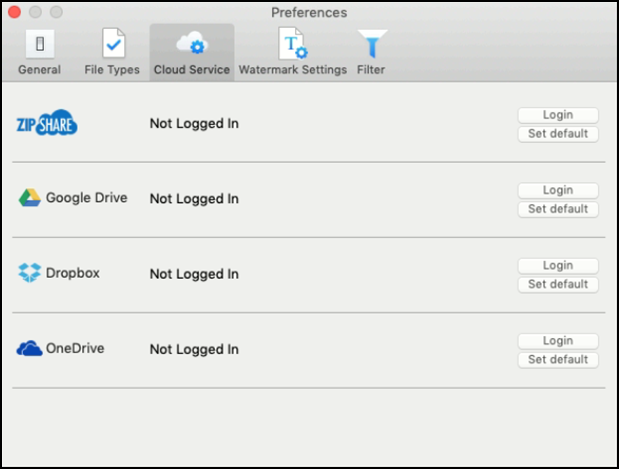The width and height of the screenshot is (619, 469).
Task: Click the OneDrive cloud icon
Action: click(29, 348)
